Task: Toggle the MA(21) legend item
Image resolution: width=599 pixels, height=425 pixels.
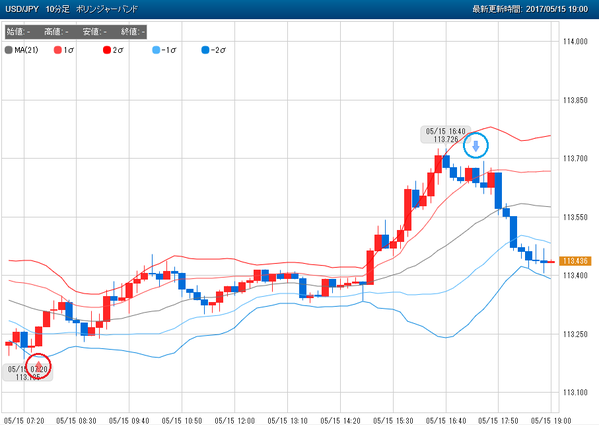Action: click(x=21, y=50)
